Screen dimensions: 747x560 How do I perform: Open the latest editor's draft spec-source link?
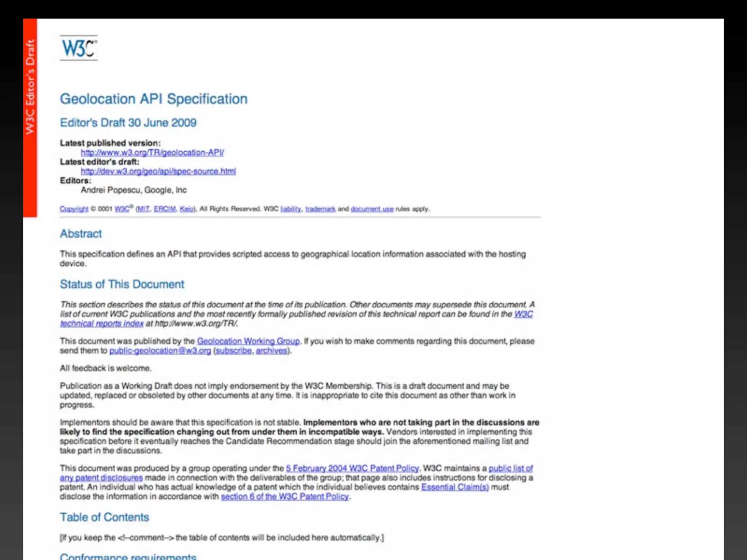[x=158, y=171]
